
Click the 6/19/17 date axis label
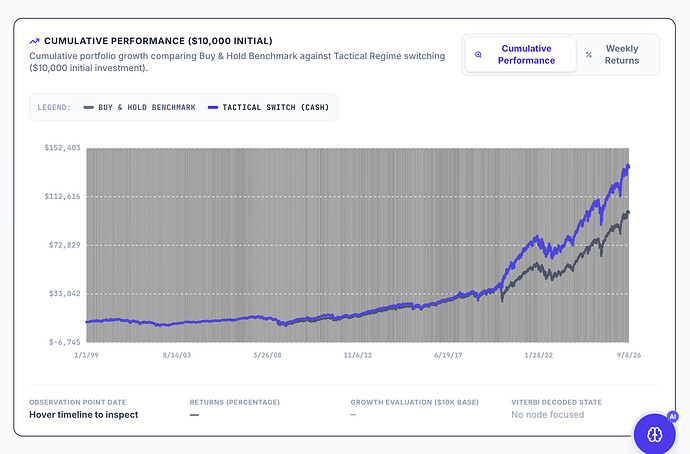pos(448,355)
